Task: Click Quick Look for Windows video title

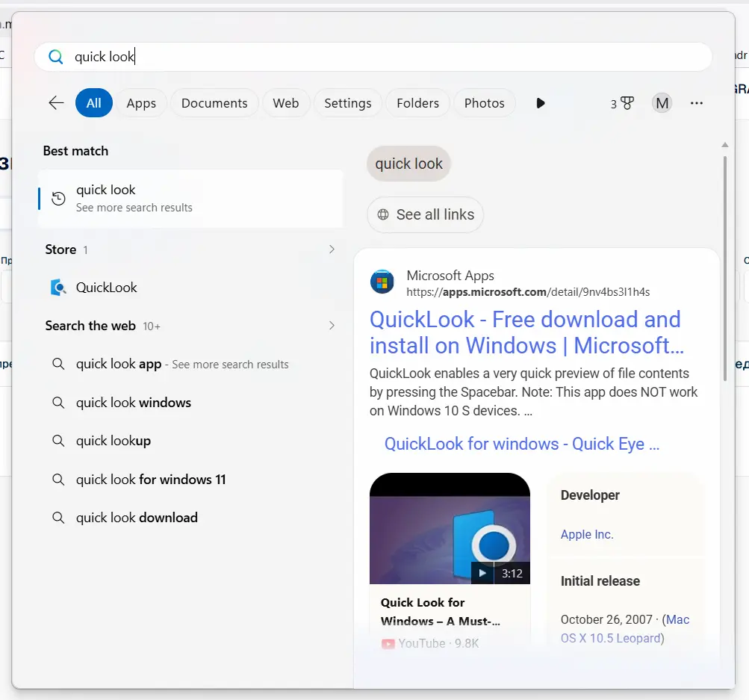Action: (440, 612)
